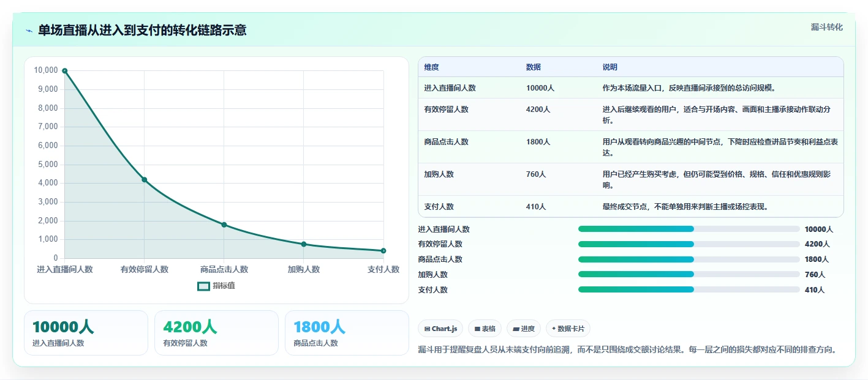Viewport: 868px width, 380px height.
Task: Click the 支付人数 progress bar
Action: [689, 289]
